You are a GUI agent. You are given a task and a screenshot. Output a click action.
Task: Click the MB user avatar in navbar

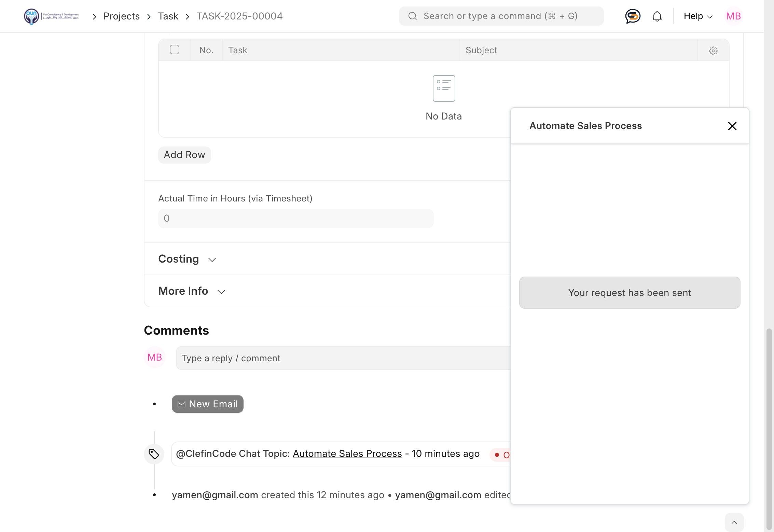click(733, 16)
